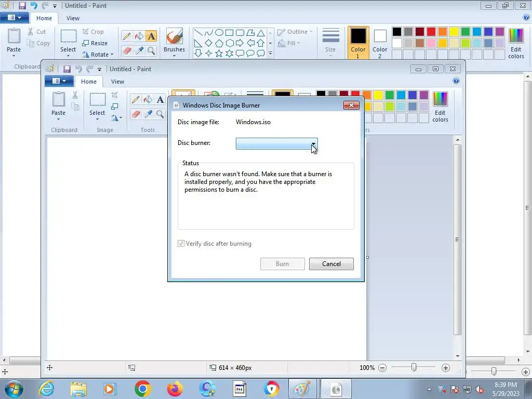Click Crop in back Paint window
The image size is (532, 399).
[x=93, y=32]
